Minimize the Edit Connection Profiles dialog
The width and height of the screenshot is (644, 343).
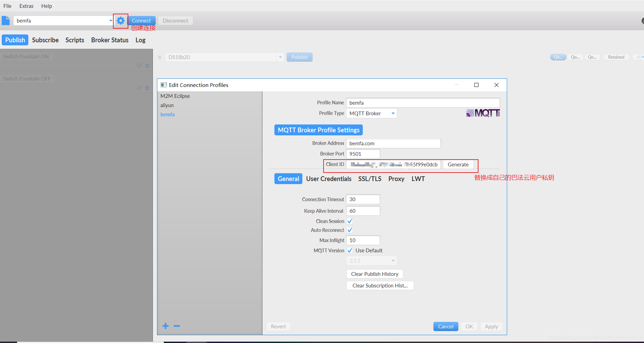click(457, 85)
